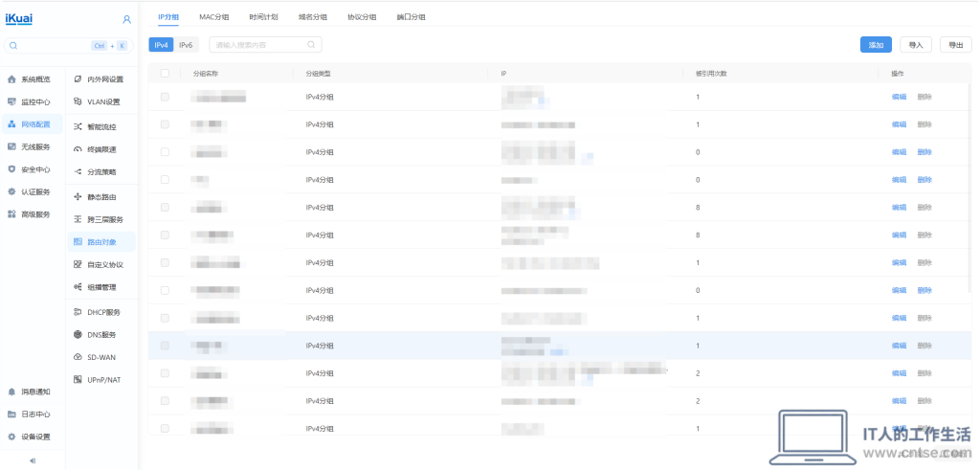The width and height of the screenshot is (980, 470).
Task: Switch to the 协议分组 tab
Action: click(362, 17)
